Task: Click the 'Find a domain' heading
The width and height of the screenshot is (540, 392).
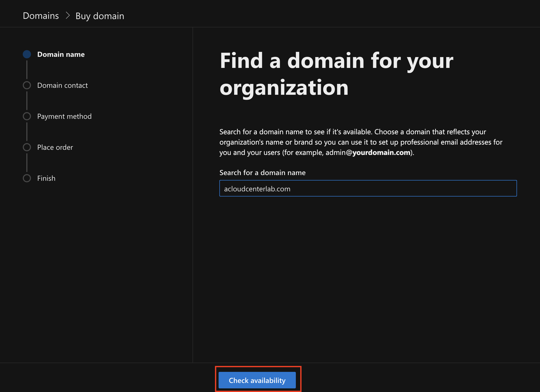Action: [336, 74]
